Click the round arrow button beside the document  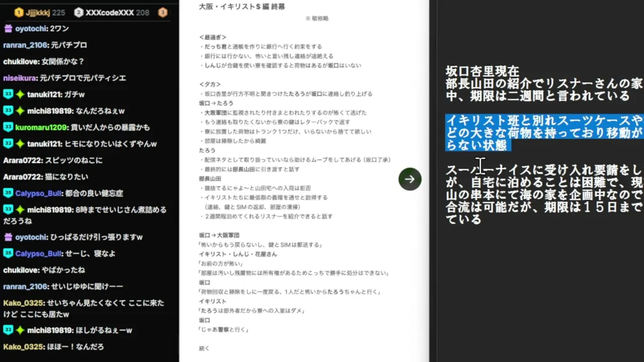click(410, 179)
